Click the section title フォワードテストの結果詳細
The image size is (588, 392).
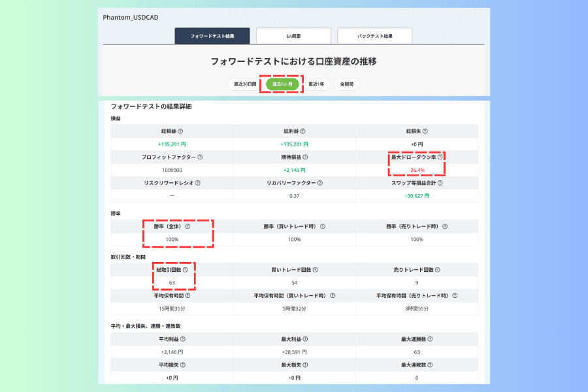[151, 106]
